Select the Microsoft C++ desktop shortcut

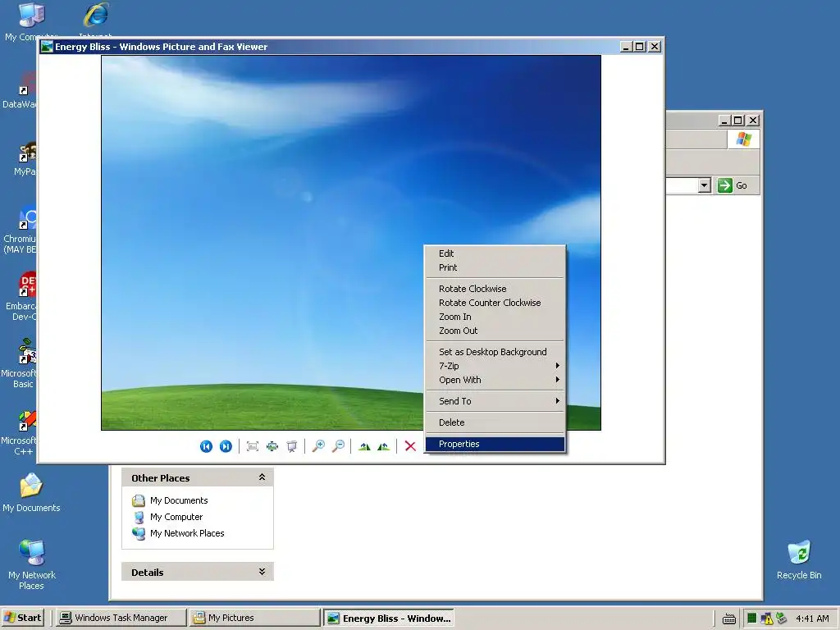[x=20, y=431]
